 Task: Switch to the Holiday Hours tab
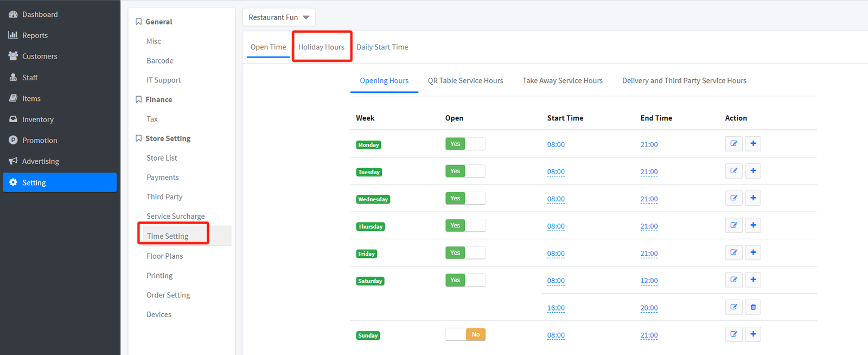click(321, 47)
